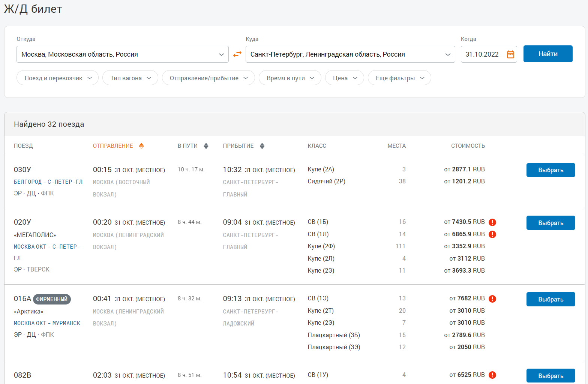The height and width of the screenshot is (384, 588).
Task: Click warning icon next to 6525 RUB
Action: [493, 375]
